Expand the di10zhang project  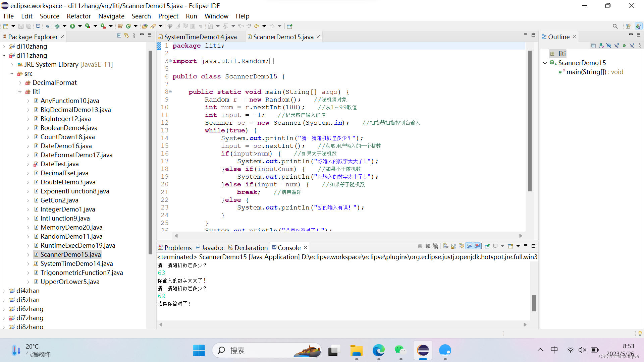pos(4,47)
